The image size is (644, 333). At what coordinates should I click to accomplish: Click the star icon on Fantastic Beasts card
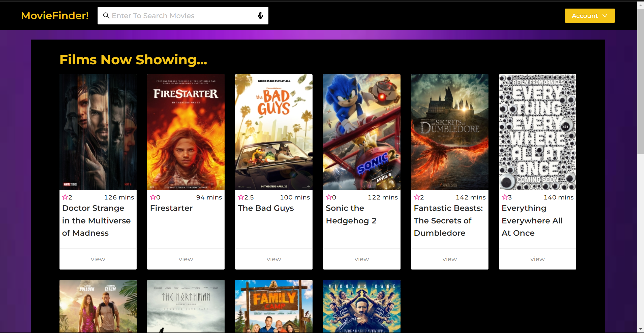417,197
